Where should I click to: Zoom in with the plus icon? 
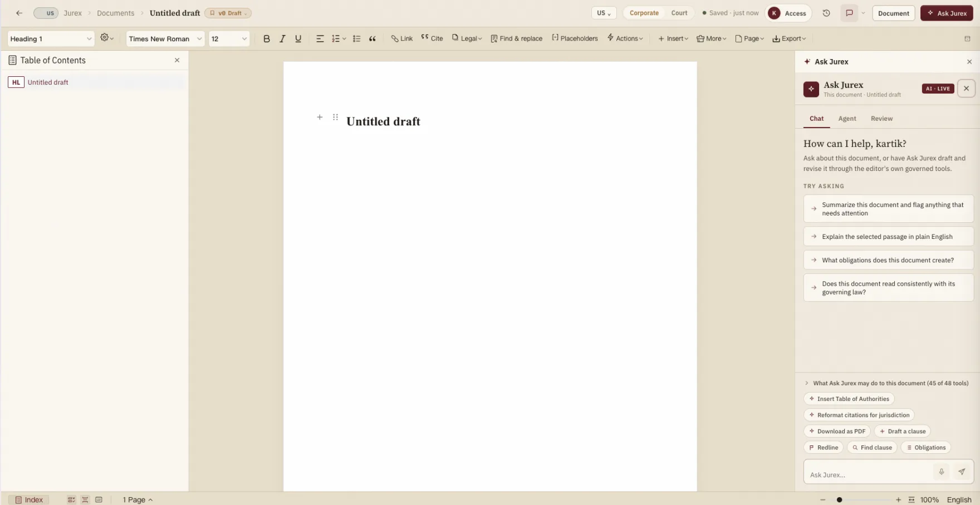[x=898, y=499]
